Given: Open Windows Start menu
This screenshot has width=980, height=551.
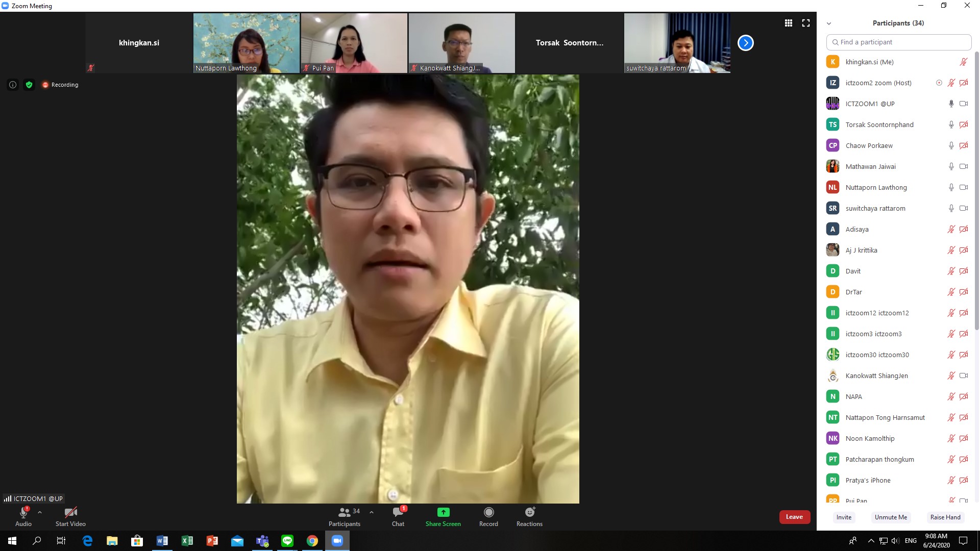Looking at the screenshot, I should (12, 541).
